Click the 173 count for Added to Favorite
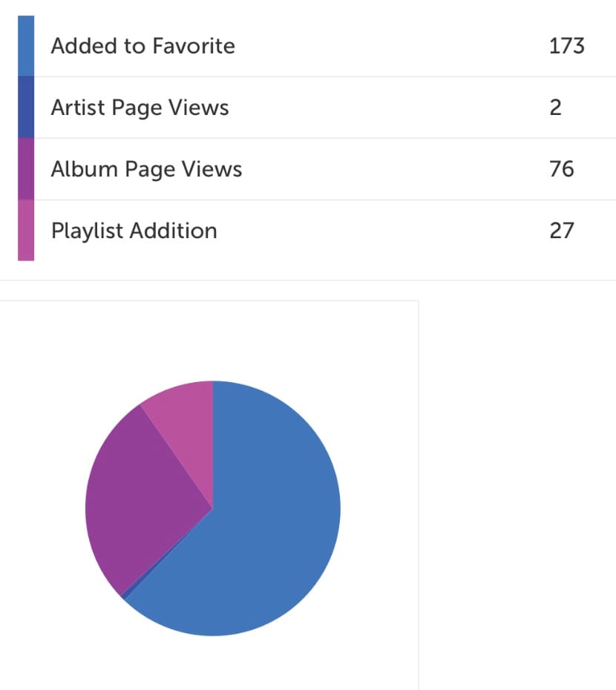 (x=566, y=46)
